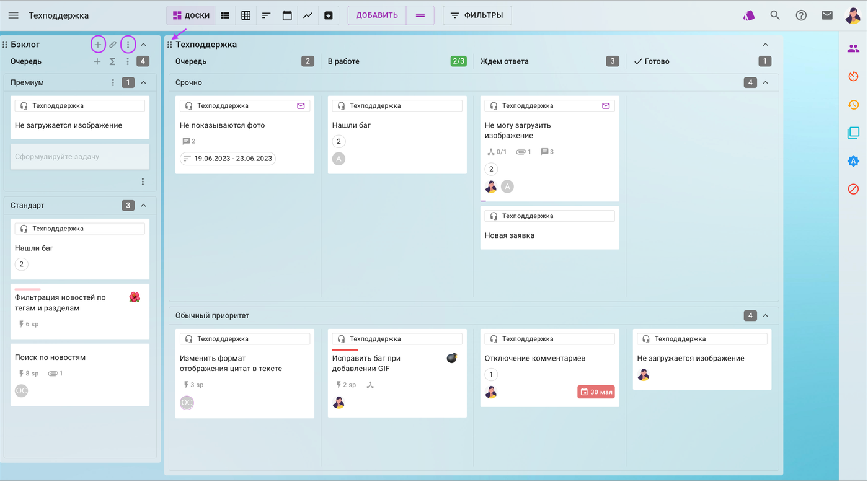
Task: Open the archive view icon
Action: point(329,15)
